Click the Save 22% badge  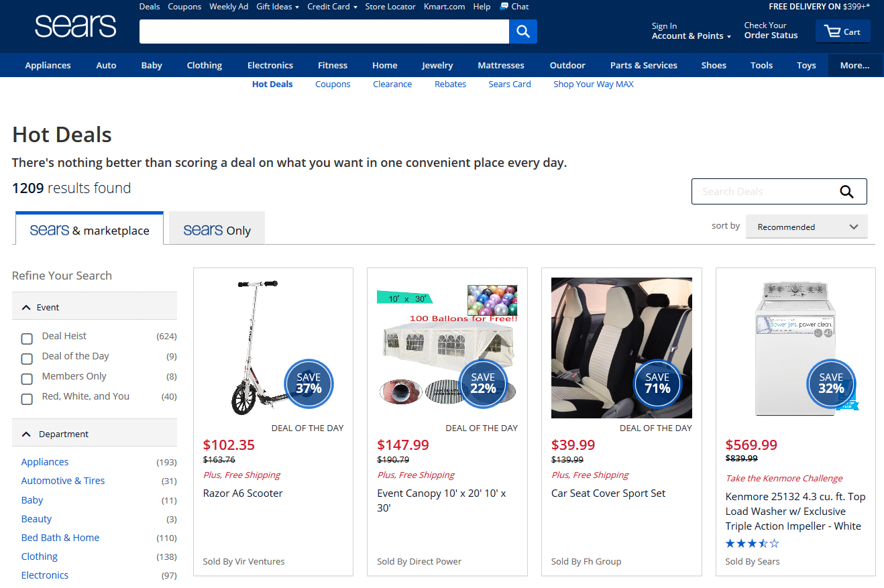click(x=483, y=384)
